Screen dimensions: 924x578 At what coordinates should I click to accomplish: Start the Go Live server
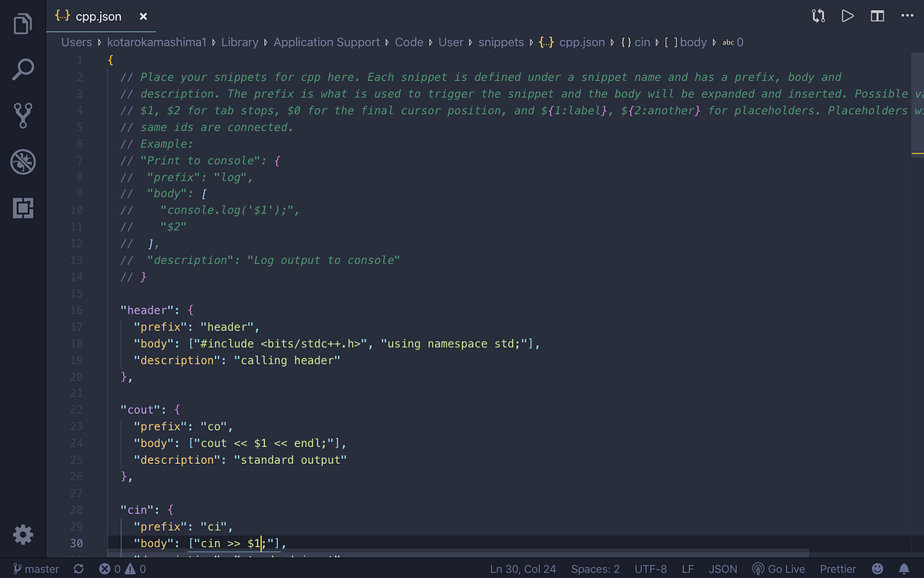778,569
